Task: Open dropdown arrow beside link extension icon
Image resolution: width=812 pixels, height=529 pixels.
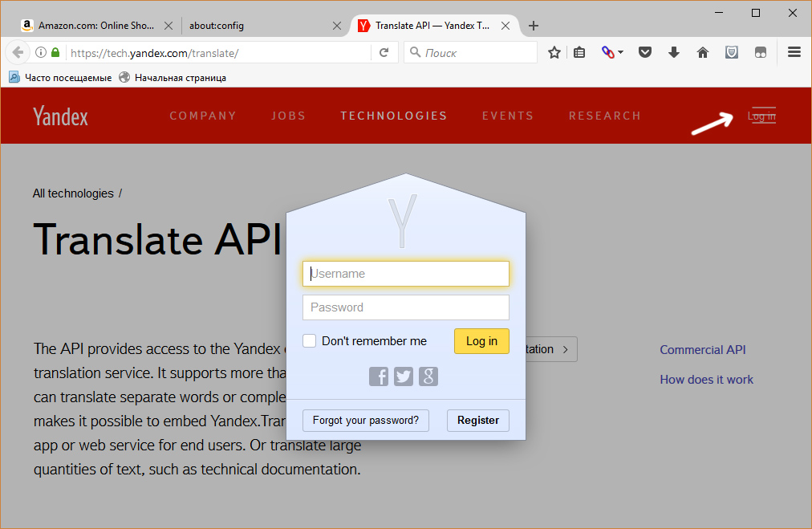Action: click(621, 52)
